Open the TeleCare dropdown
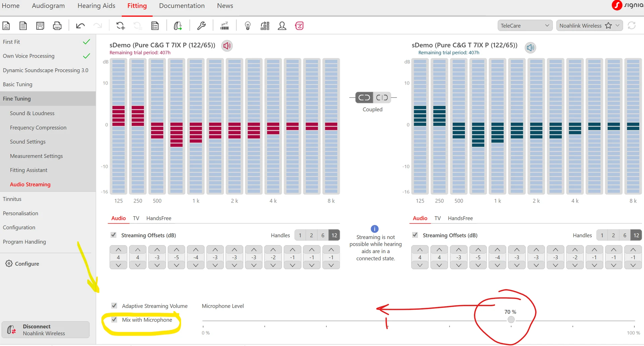 pos(525,25)
